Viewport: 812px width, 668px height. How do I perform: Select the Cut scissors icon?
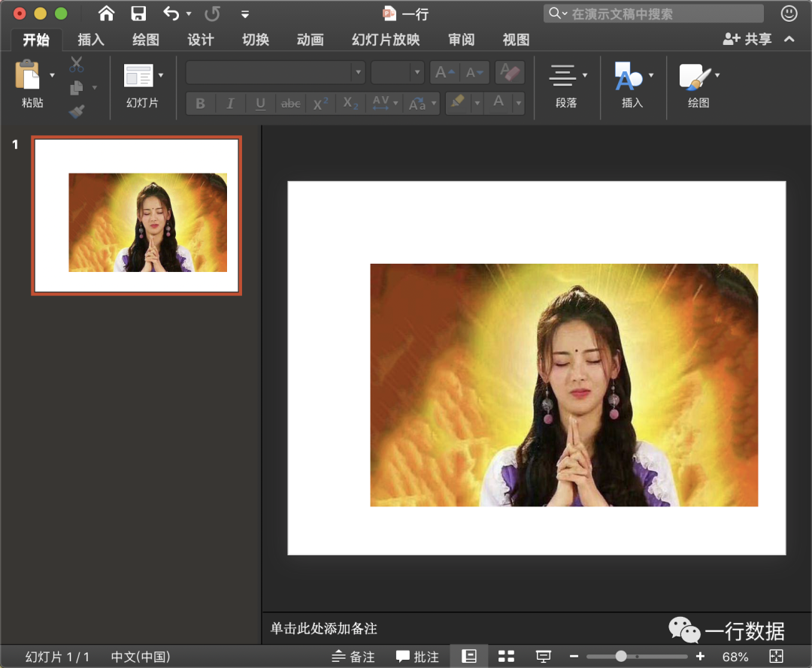coord(77,65)
